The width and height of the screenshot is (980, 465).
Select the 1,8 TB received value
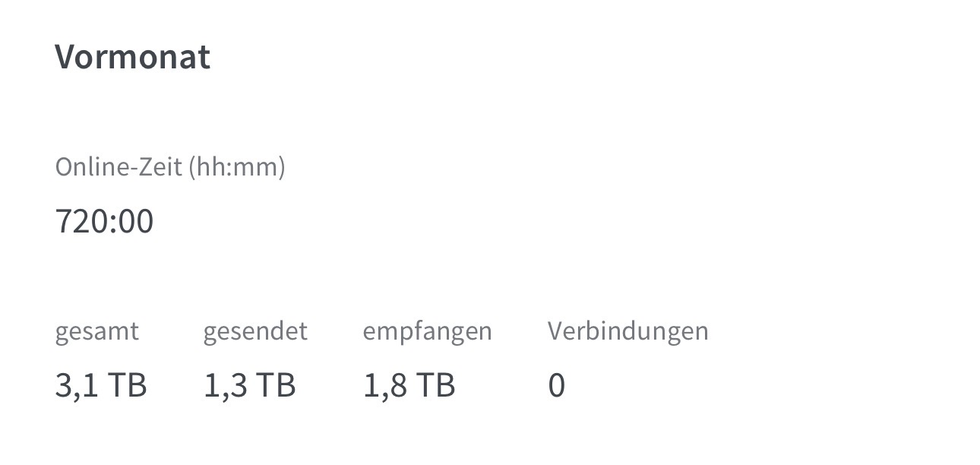(x=409, y=386)
